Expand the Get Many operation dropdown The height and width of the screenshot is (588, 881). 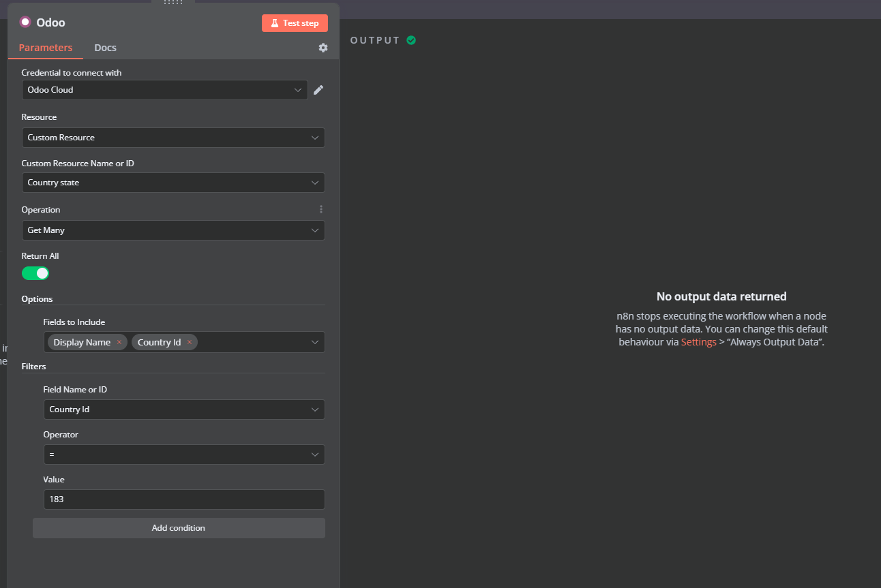pos(173,230)
